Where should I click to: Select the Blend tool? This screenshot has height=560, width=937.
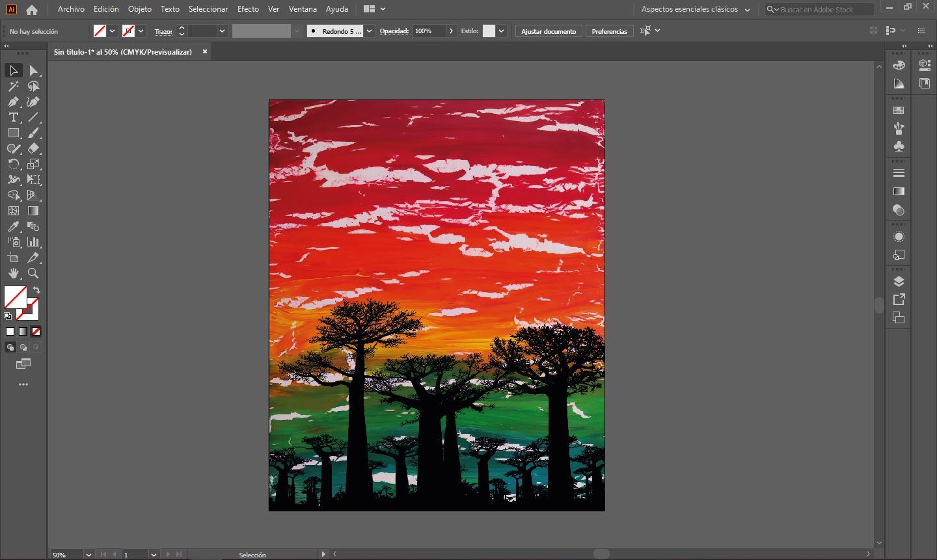tap(33, 226)
